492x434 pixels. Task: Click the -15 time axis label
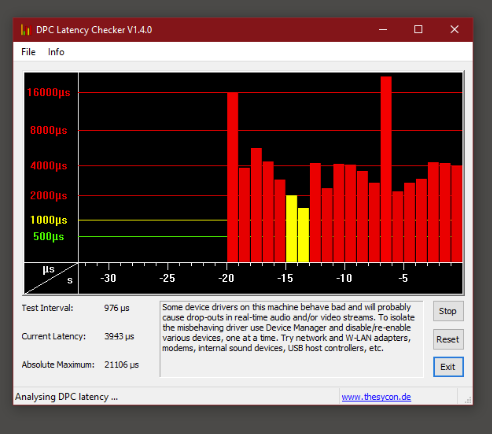(285, 278)
